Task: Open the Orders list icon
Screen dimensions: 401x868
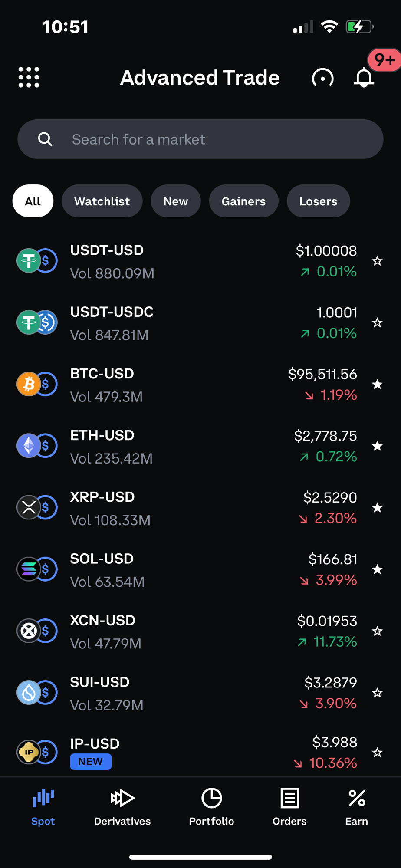Action: click(x=289, y=798)
